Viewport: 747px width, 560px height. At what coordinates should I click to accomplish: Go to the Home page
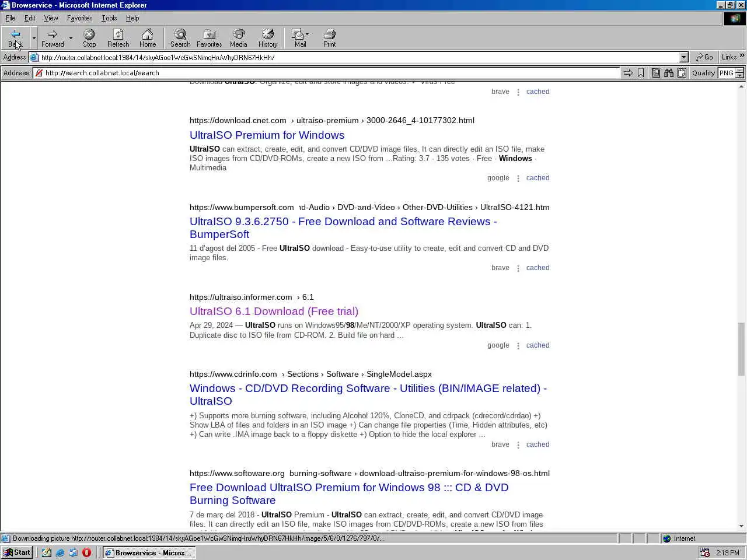pyautogui.click(x=148, y=38)
